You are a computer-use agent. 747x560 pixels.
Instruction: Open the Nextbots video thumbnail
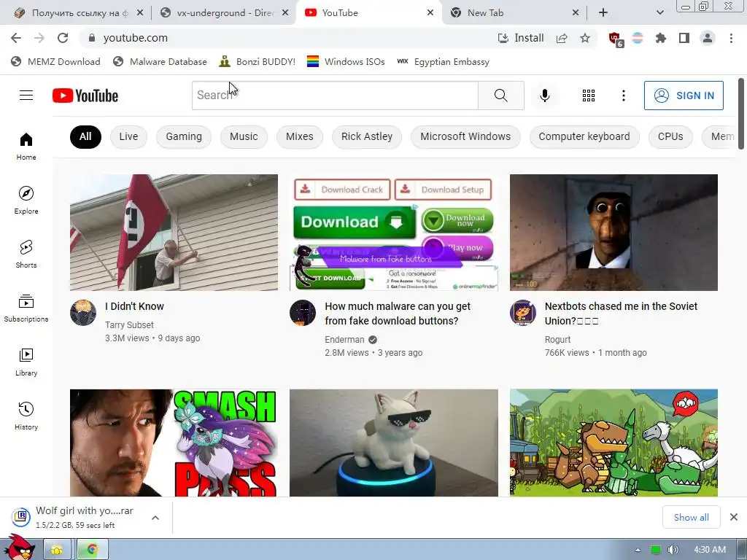614,233
